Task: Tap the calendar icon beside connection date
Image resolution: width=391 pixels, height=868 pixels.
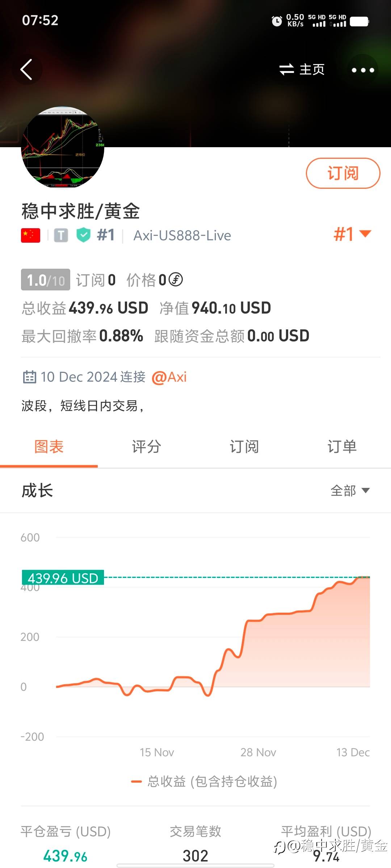Action: click(29, 377)
